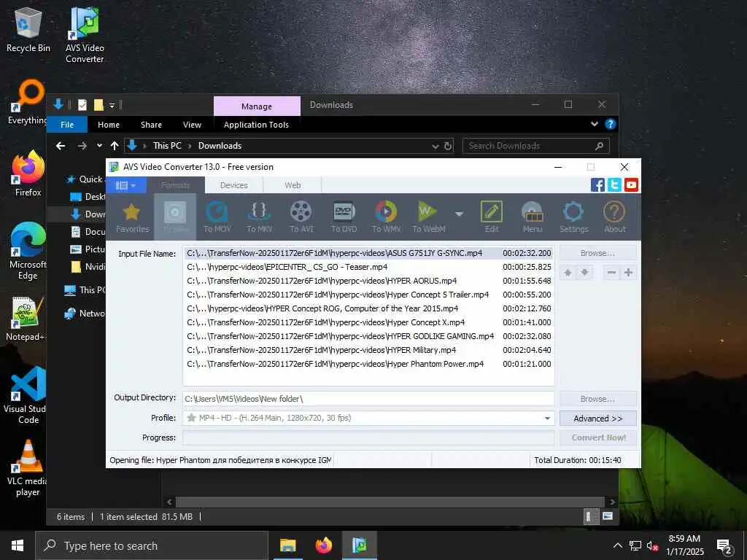Select Hyper Concept X.mp4 in file list
Image resolution: width=747 pixels, height=560 pixels.
tap(368, 322)
